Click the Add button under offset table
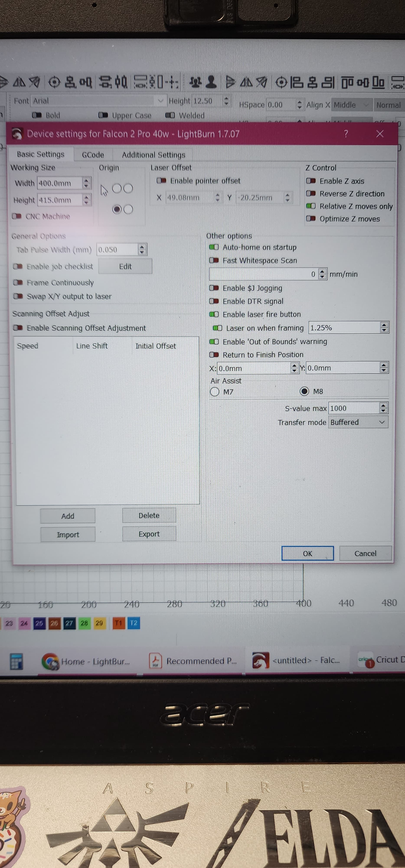 (68, 516)
